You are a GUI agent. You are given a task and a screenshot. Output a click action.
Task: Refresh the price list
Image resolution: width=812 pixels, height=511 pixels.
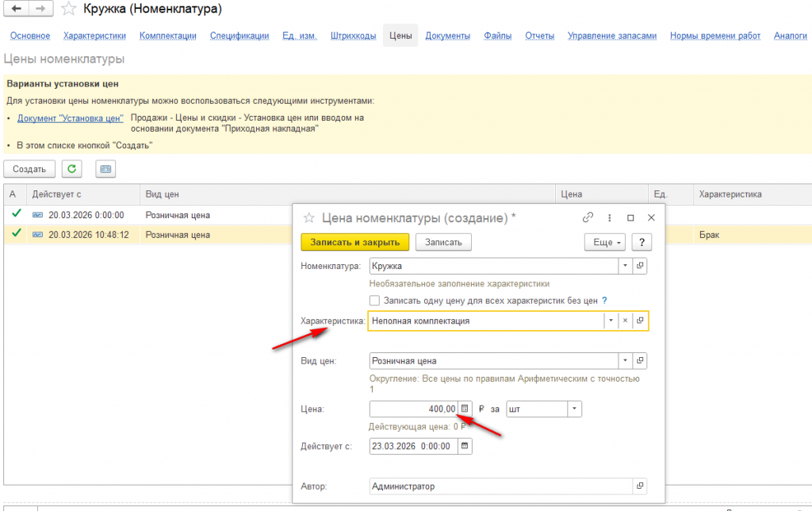[72, 169]
